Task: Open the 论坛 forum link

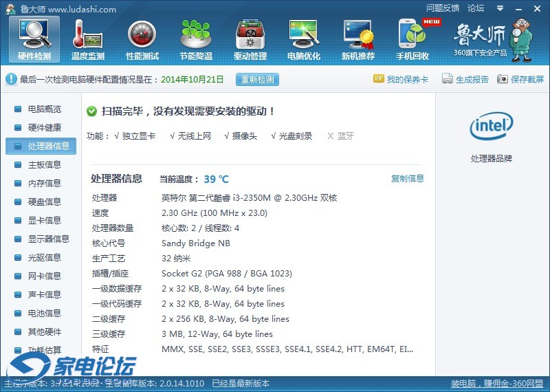Action: pos(476,9)
